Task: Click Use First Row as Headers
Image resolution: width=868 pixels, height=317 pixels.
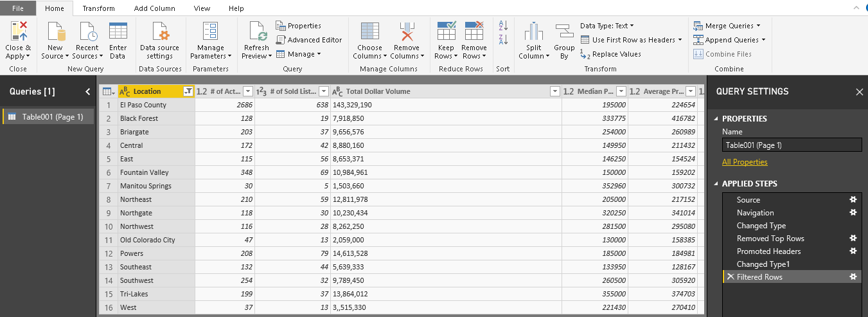Action: [x=631, y=40]
